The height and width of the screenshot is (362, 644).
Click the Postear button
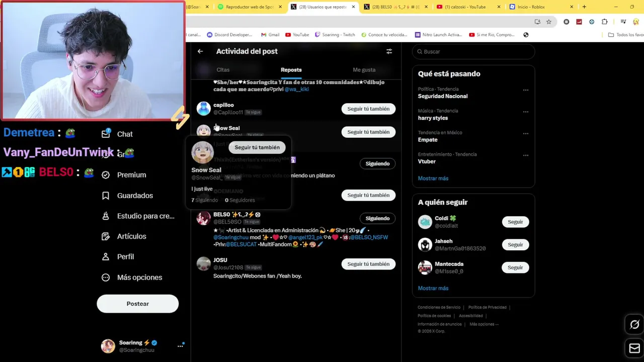coord(137,304)
